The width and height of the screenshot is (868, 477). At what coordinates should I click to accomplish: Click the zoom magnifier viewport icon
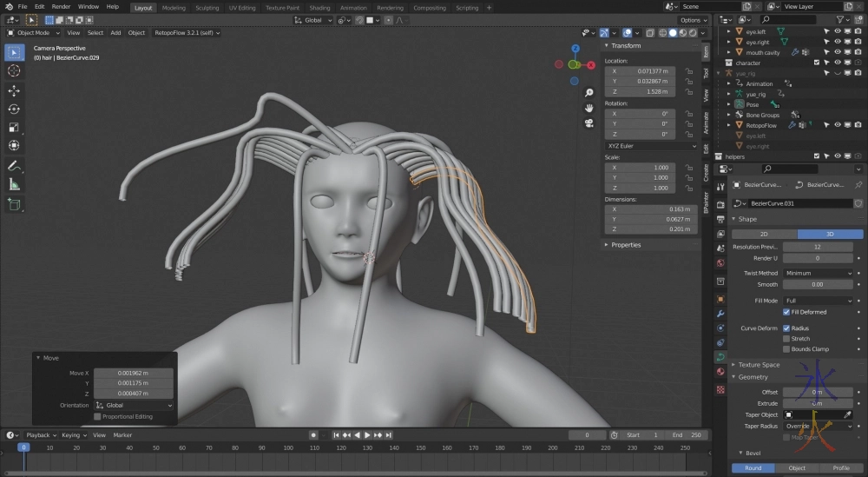click(x=589, y=92)
